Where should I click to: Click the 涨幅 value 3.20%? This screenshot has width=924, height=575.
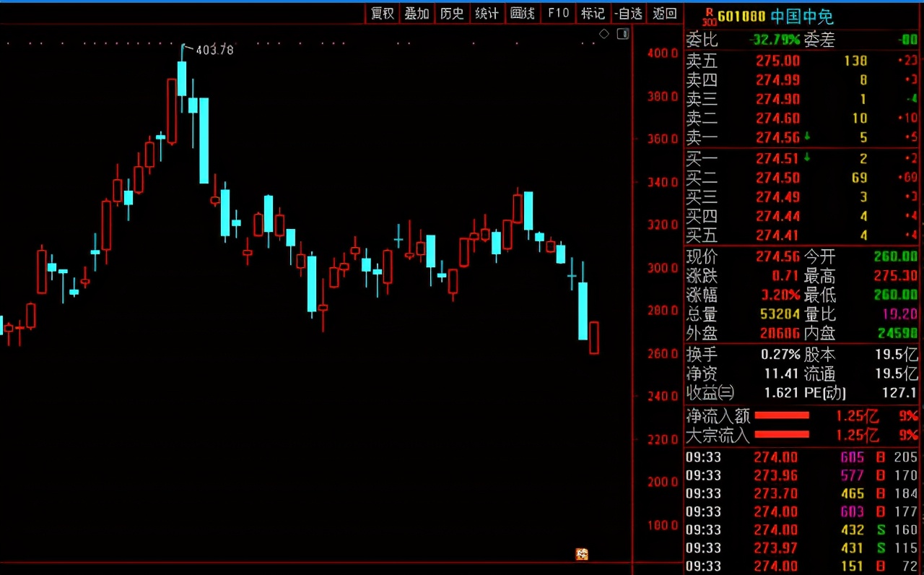click(780, 295)
